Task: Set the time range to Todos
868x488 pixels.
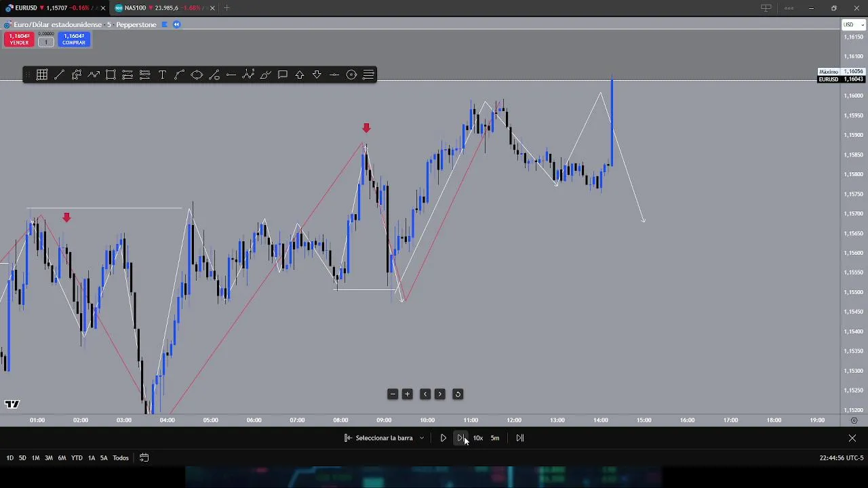Action: [121, 458]
